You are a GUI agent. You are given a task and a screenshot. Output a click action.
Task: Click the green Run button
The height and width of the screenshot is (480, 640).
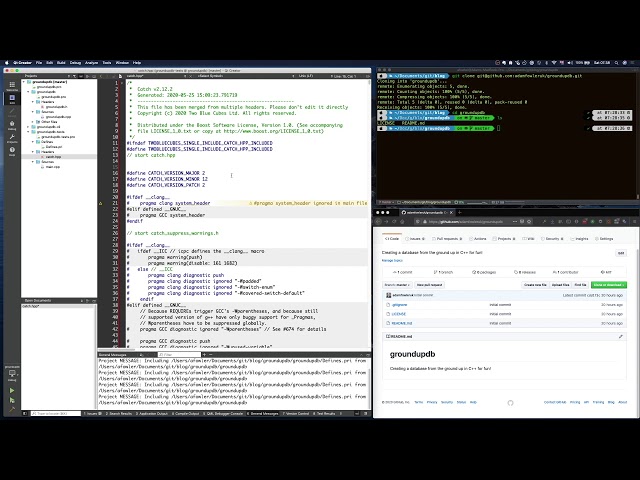click(12, 391)
